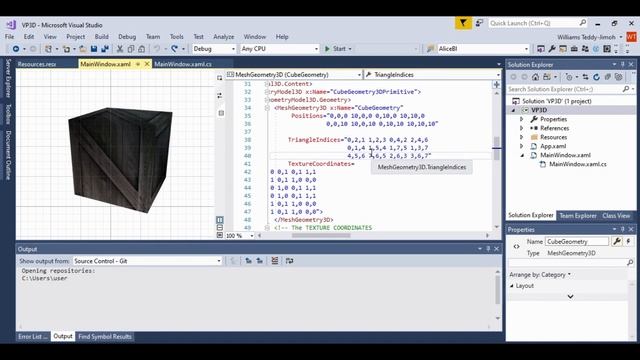
Task: Pin the Output panel
Action: (x=488, y=249)
